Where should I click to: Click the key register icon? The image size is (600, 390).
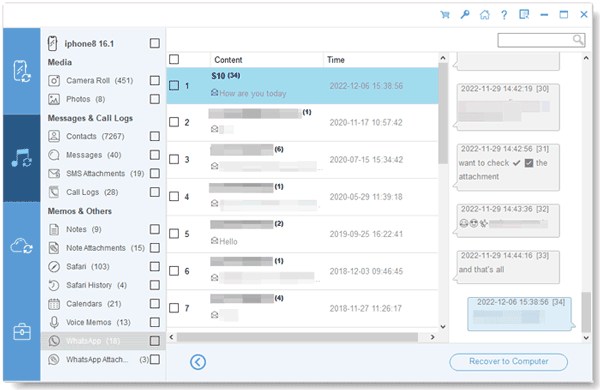click(465, 15)
